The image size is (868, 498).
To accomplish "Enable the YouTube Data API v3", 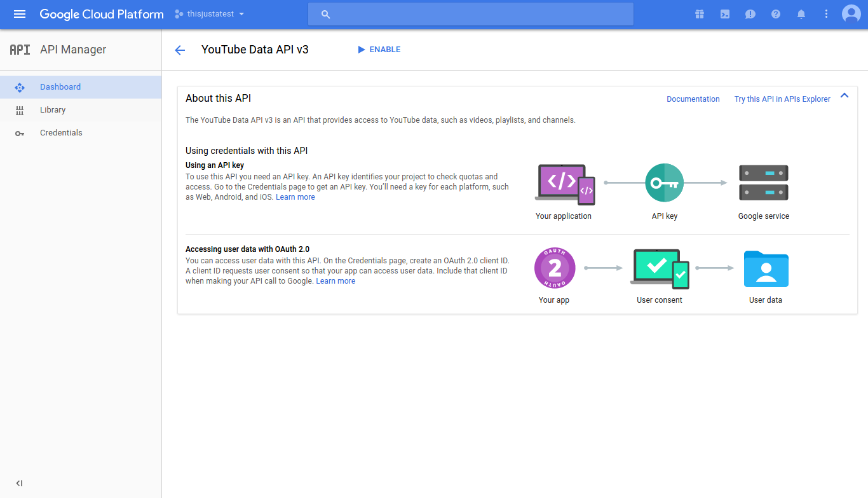I will (x=379, y=50).
